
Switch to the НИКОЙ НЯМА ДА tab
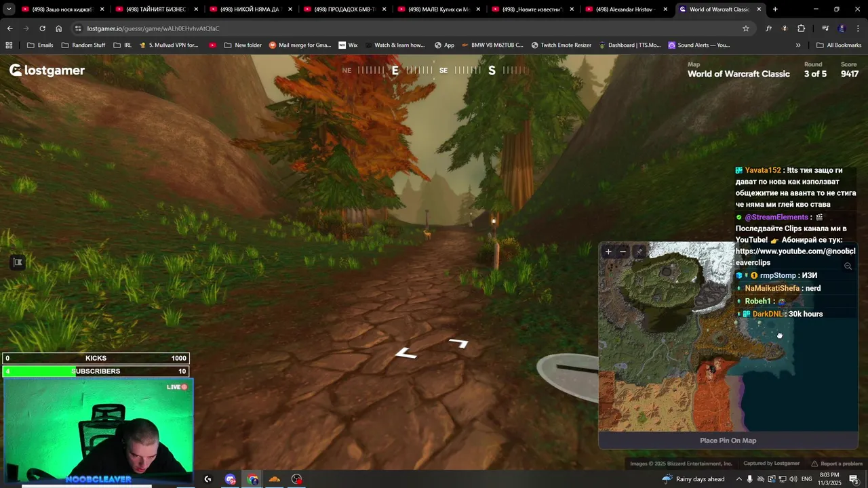[251, 9]
